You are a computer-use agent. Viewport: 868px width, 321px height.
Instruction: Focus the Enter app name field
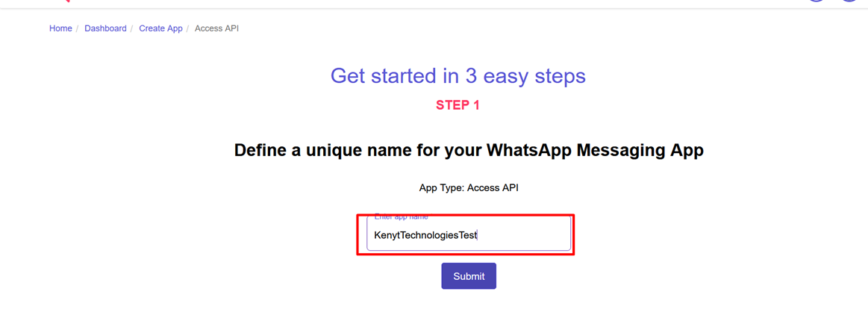[x=468, y=234]
